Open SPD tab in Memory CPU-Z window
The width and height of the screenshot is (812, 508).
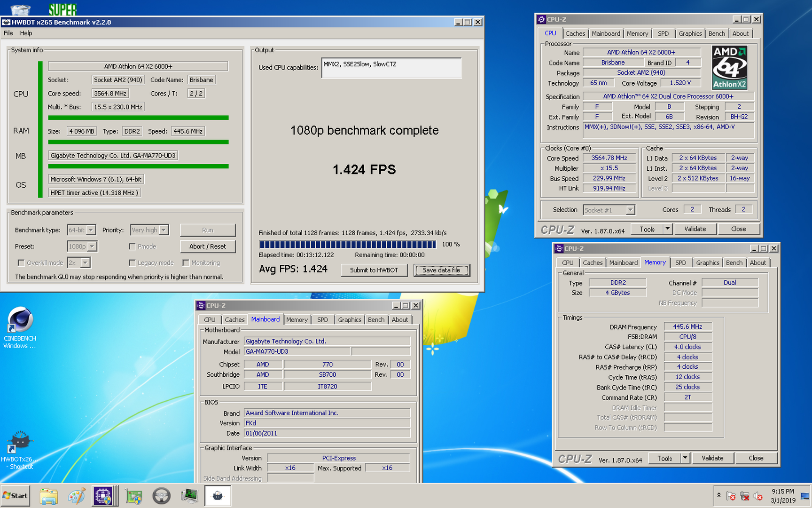pyautogui.click(x=680, y=263)
